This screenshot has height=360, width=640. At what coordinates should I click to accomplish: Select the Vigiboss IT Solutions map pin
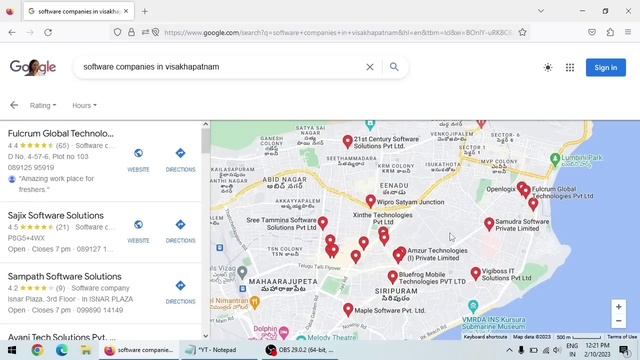click(x=476, y=273)
